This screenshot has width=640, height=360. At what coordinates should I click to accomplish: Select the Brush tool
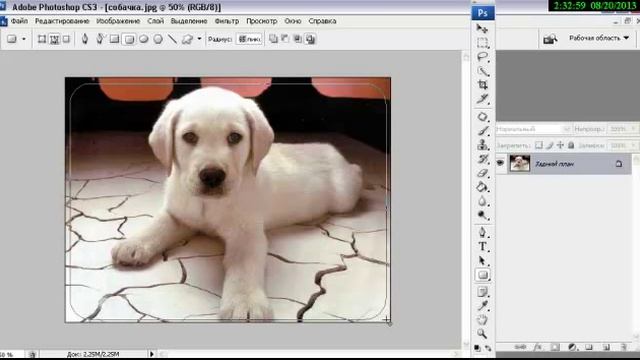[x=482, y=131]
